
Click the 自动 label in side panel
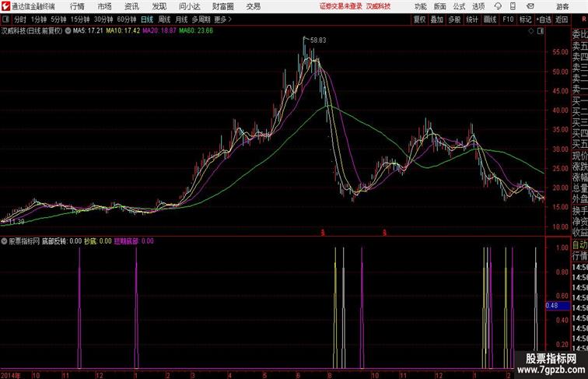[579, 245]
